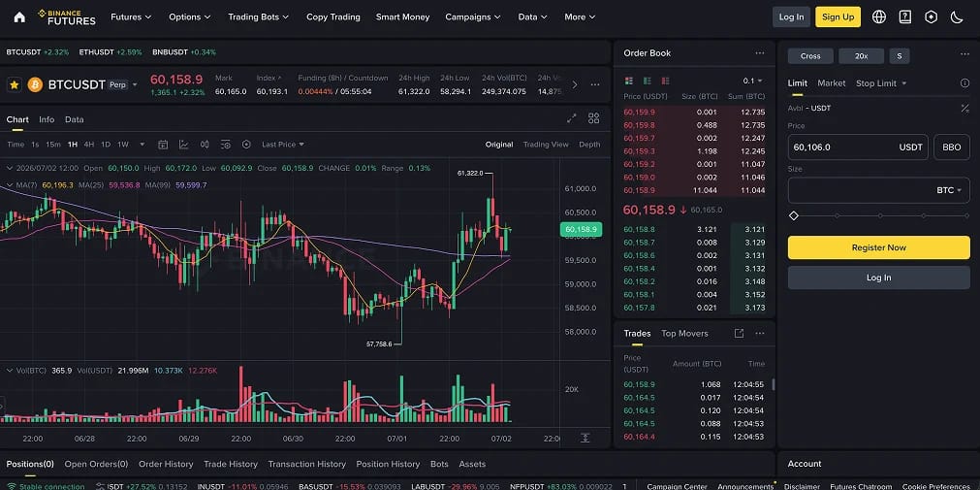Expand the Campaigns menu
Image resolution: width=980 pixels, height=490 pixels.
pyautogui.click(x=474, y=16)
